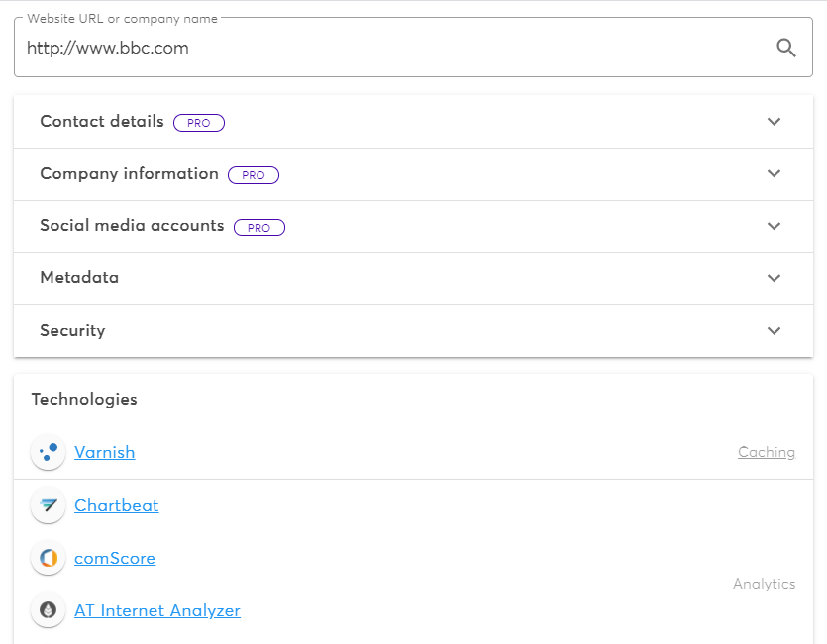Expand the Metadata section
Image resolution: width=827 pixels, height=644 pixels.
tap(774, 278)
